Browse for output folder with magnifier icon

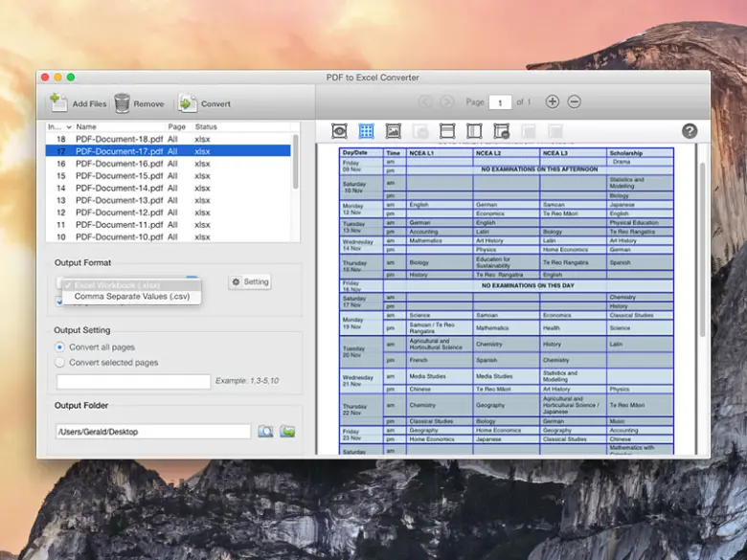tap(265, 432)
